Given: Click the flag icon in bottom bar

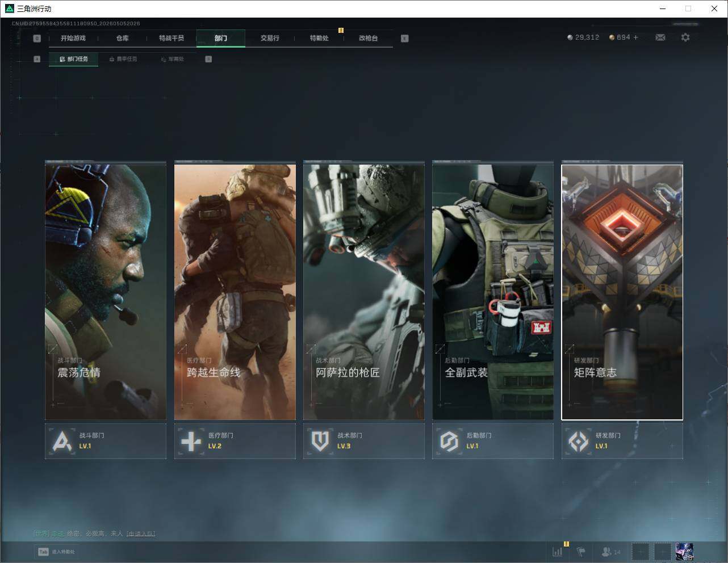Looking at the screenshot, I should 581,551.
